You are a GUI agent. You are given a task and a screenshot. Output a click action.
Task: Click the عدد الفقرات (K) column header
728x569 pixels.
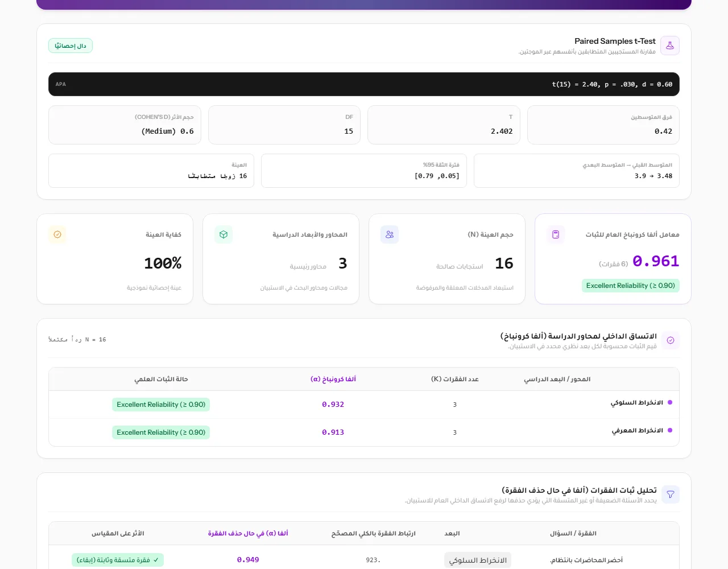tap(454, 379)
